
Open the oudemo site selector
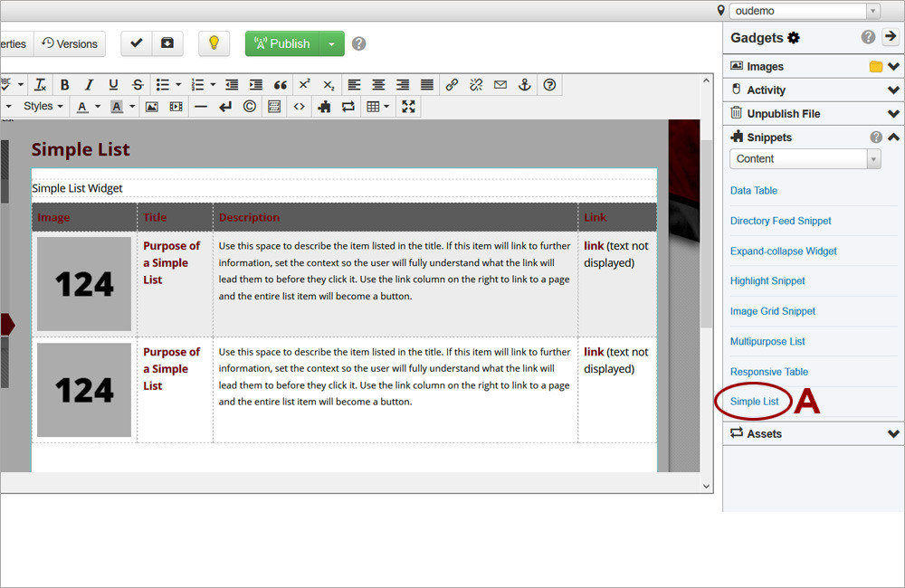pos(805,11)
